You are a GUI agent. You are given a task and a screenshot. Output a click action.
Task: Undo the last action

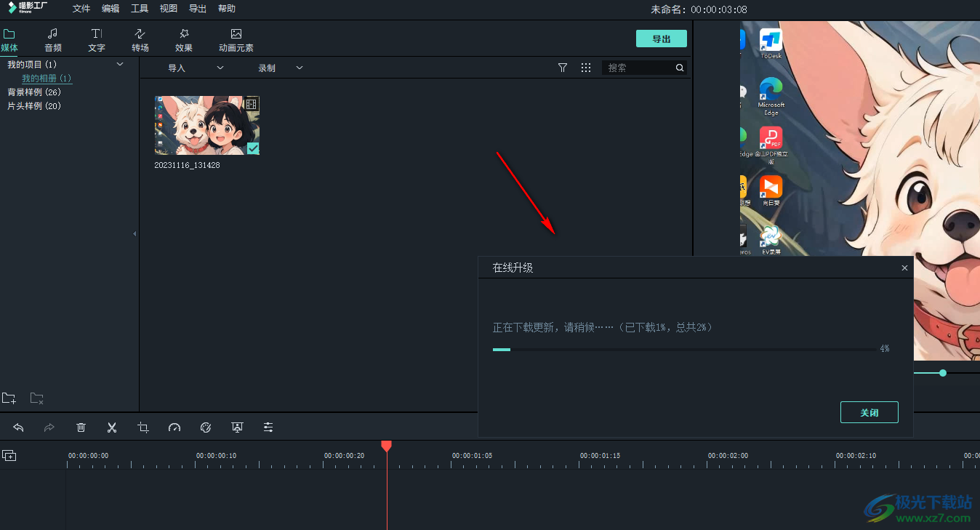click(19, 427)
